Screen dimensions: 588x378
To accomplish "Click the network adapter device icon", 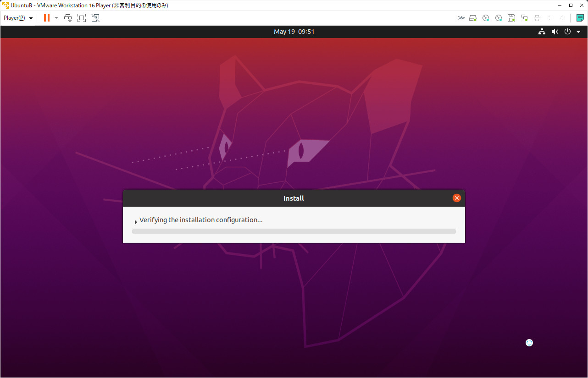I will tap(524, 18).
